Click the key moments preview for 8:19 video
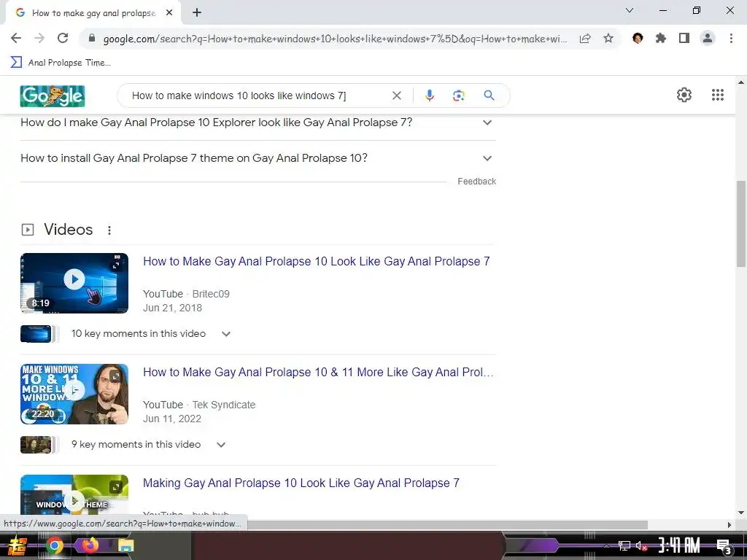 [x=40, y=334]
